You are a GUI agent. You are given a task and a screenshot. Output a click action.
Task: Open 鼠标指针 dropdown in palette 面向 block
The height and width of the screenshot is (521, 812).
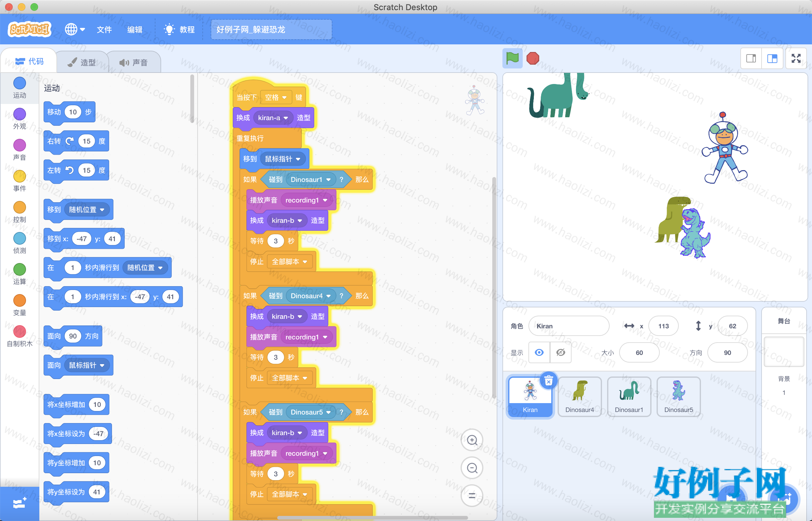coord(87,365)
